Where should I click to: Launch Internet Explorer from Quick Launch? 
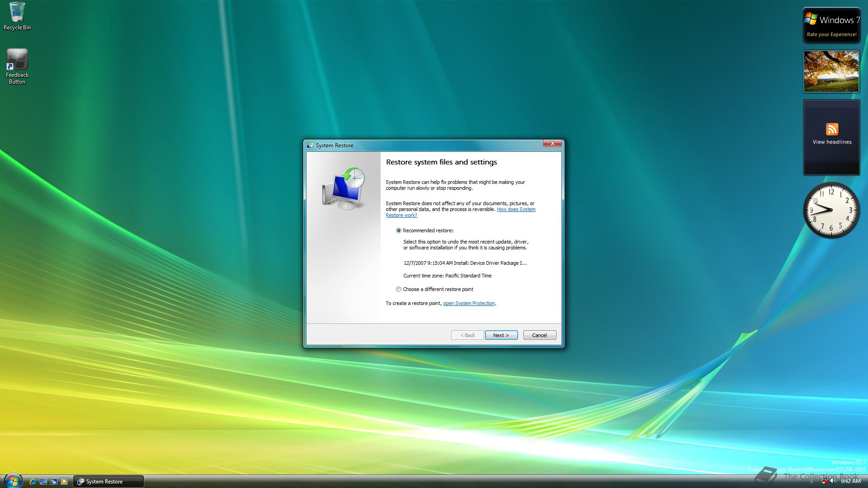(x=33, y=481)
